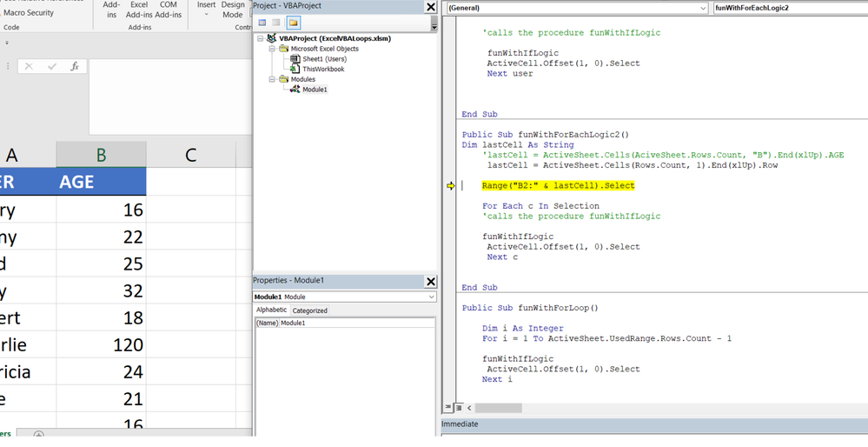Open the (General) object dropdown
Image resolution: width=868 pixels, height=447 pixels.
(x=703, y=9)
